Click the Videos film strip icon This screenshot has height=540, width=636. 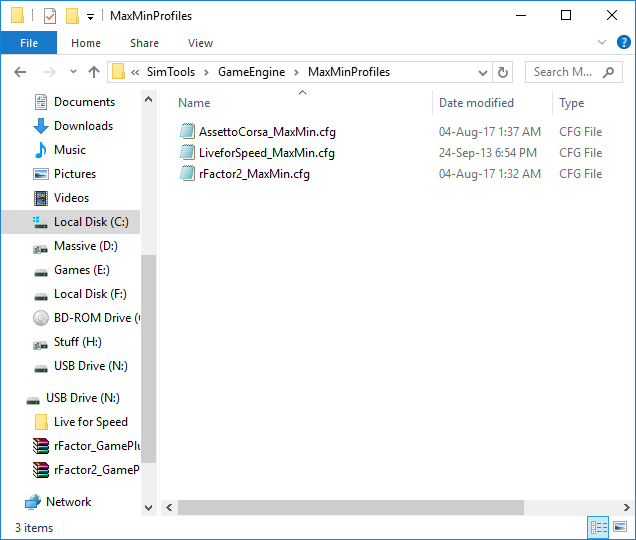[41, 198]
